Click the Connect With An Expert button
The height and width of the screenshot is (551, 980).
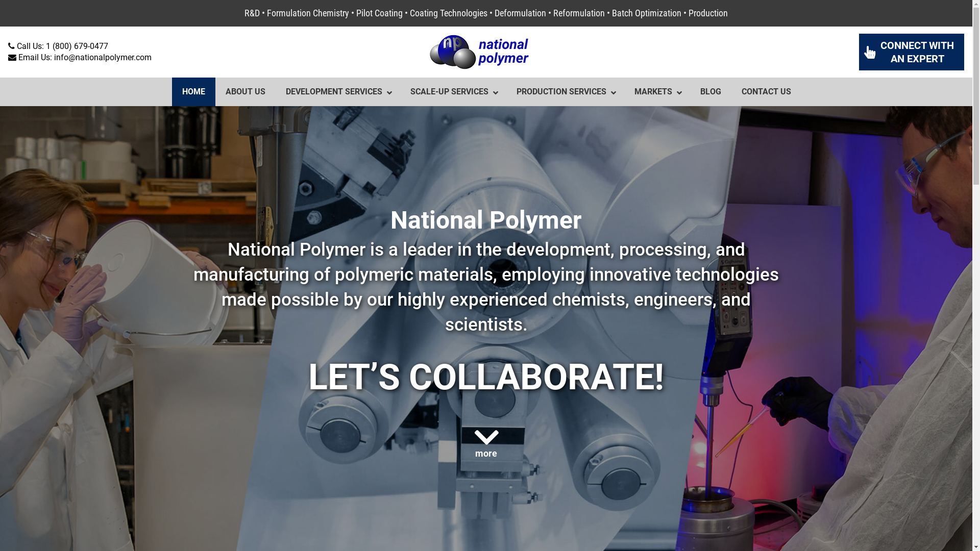point(911,52)
